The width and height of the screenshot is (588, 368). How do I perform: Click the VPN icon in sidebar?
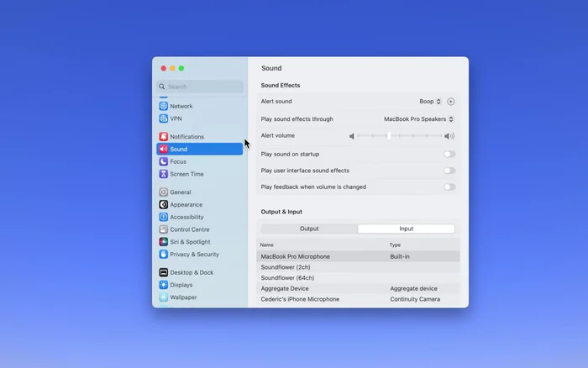pyautogui.click(x=164, y=118)
